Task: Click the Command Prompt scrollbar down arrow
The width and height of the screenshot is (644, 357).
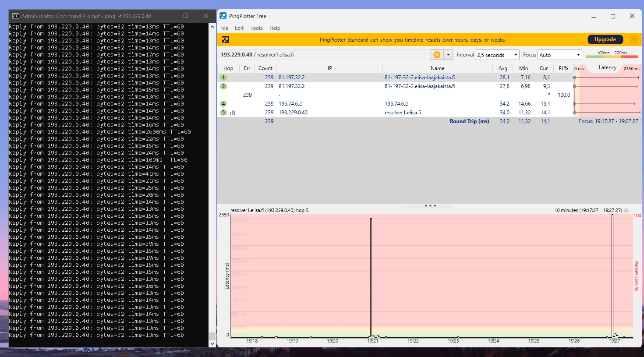Action: (x=212, y=344)
